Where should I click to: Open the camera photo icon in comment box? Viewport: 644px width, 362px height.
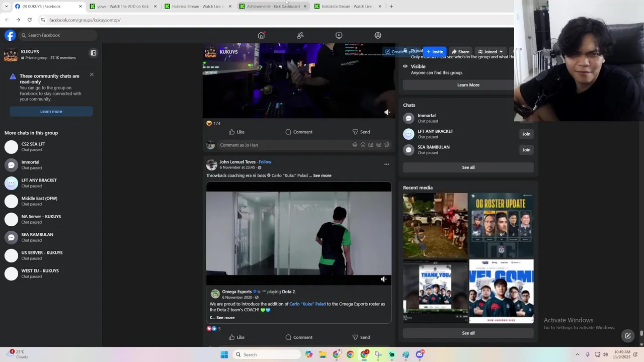(371, 145)
